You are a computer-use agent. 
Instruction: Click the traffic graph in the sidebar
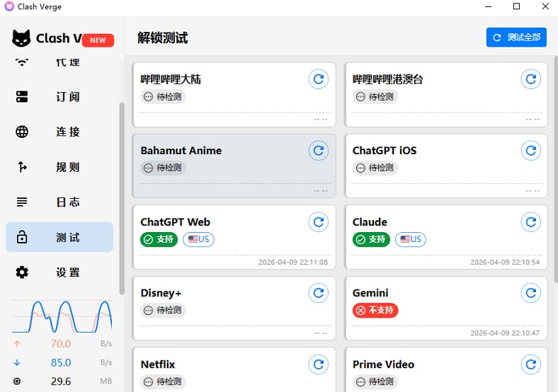[x=62, y=316]
